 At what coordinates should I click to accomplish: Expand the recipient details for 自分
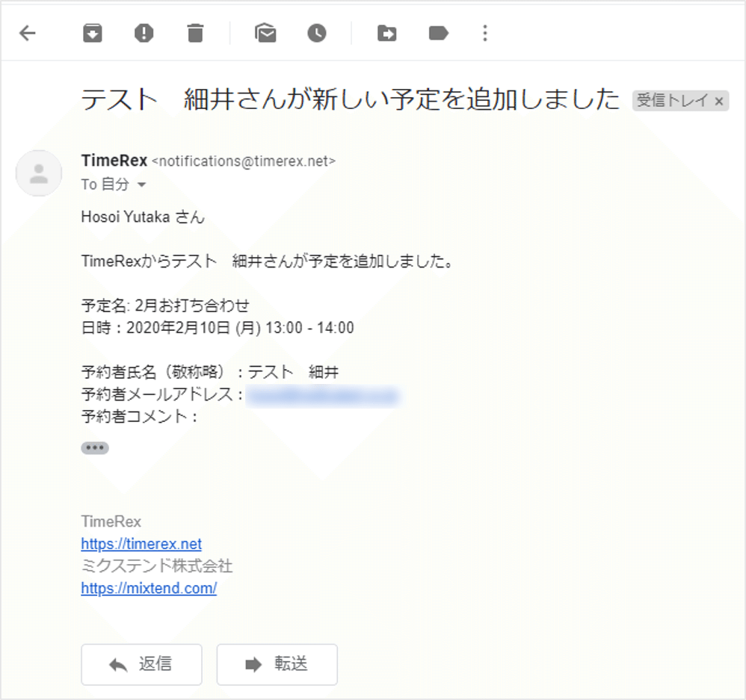click(x=143, y=185)
